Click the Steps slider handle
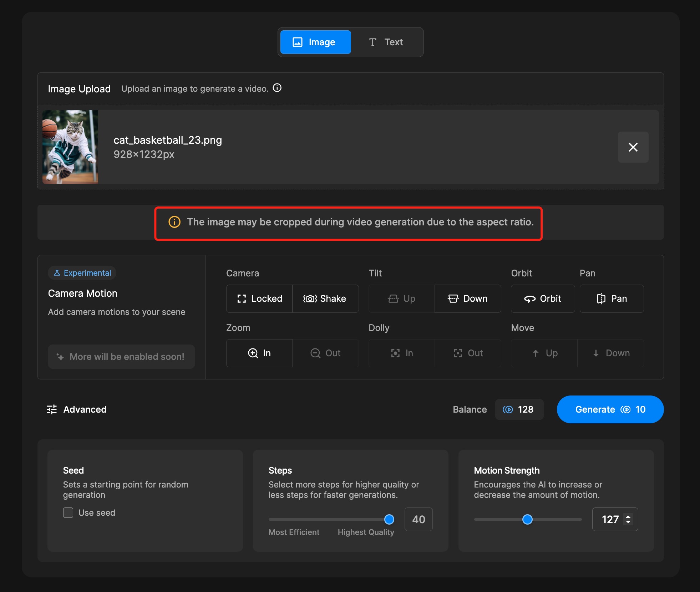The image size is (700, 592). click(x=389, y=519)
